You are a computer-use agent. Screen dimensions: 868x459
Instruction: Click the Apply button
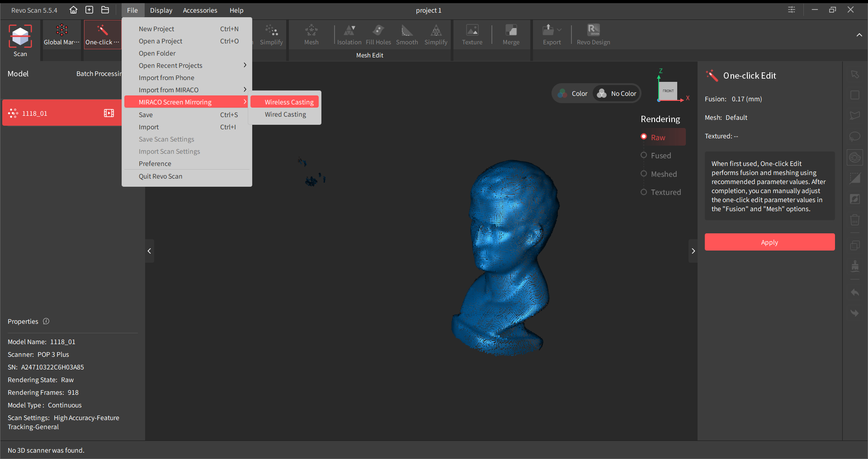tap(769, 242)
